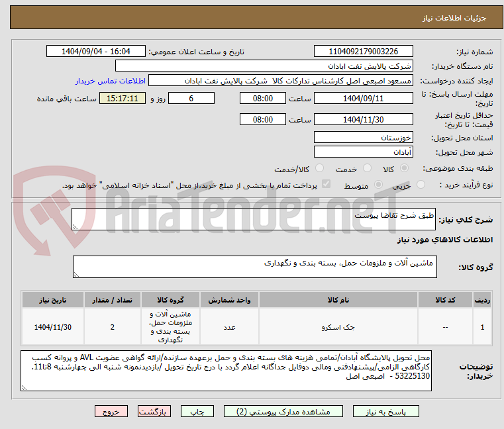This screenshot has height=429, width=504.
Task: Select the 'خدمت' radio button
Action: (x=367, y=168)
